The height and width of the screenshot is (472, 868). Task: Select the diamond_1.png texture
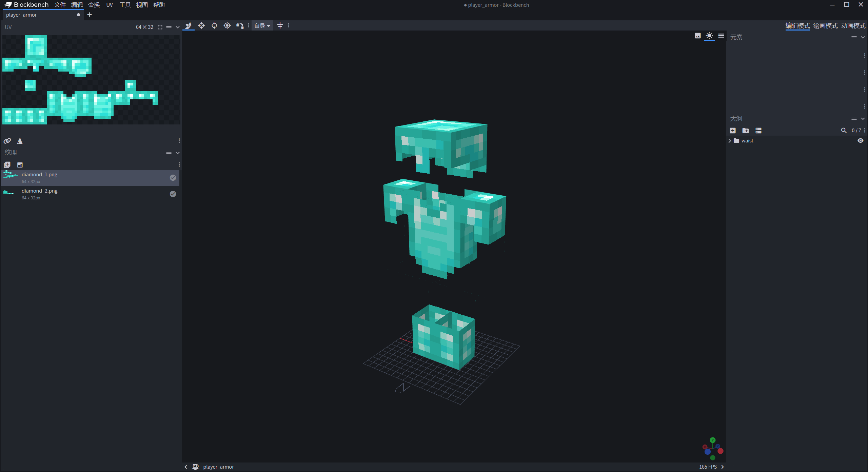(x=90, y=178)
